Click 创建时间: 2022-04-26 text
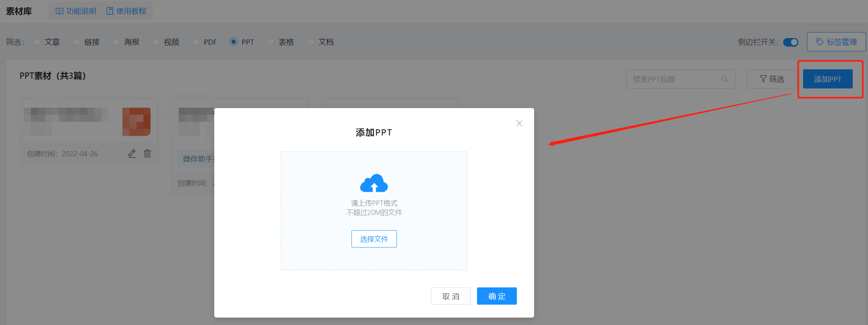 (x=62, y=153)
